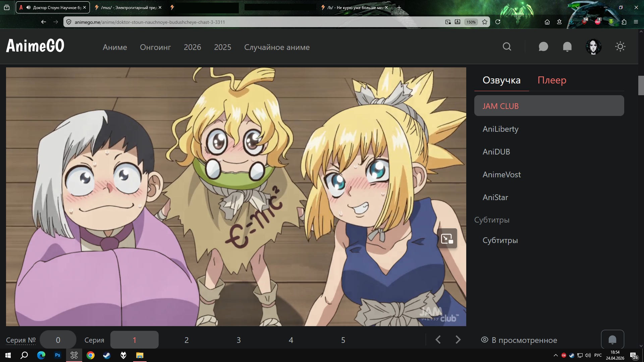Open site security shield info
The image size is (644, 362).
pyautogui.click(x=69, y=22)
